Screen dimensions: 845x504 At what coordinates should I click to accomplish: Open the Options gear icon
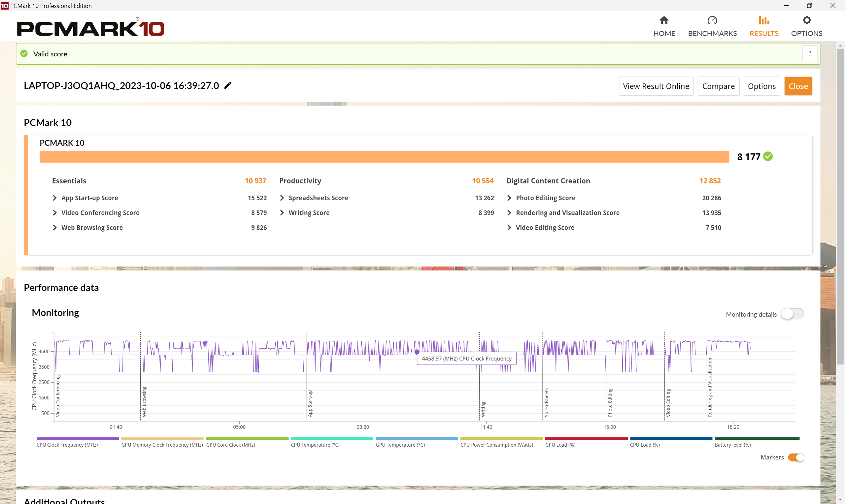[x=807, y=20]
